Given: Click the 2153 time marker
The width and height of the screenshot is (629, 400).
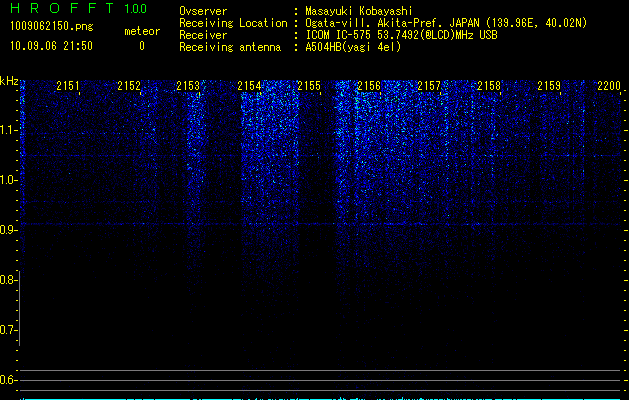Looking at the screenshot, I should (188, 85).
